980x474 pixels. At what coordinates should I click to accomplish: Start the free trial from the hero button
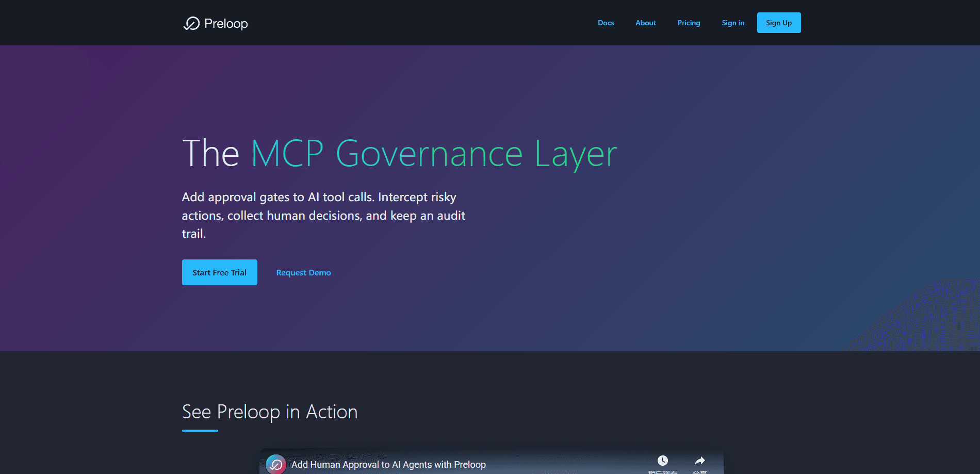click(220, 272)
